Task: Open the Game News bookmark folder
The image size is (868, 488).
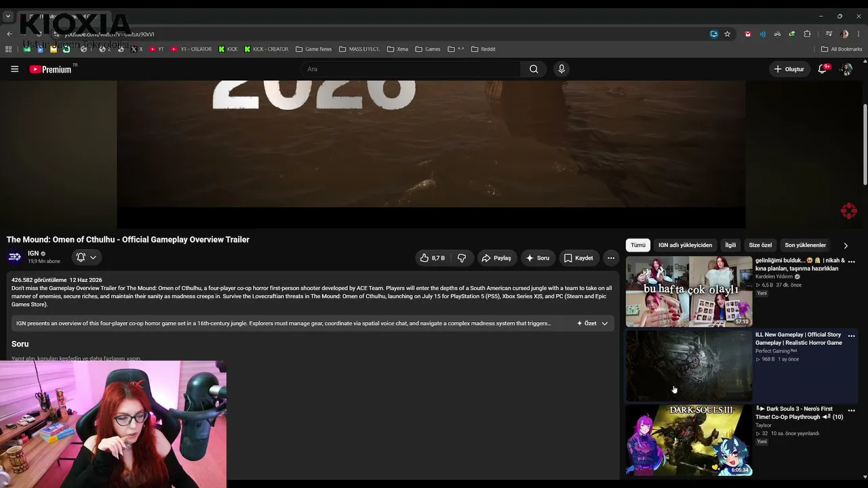Action: 313,49
